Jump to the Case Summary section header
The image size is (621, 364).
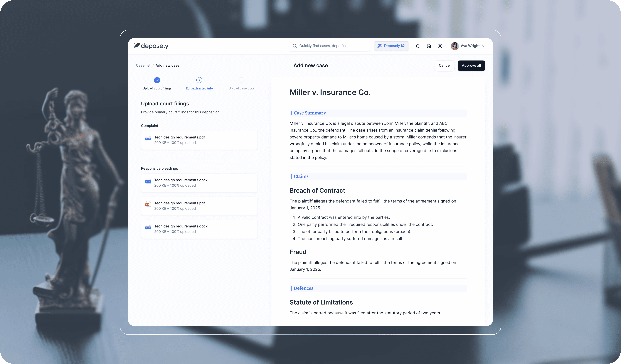310,113
